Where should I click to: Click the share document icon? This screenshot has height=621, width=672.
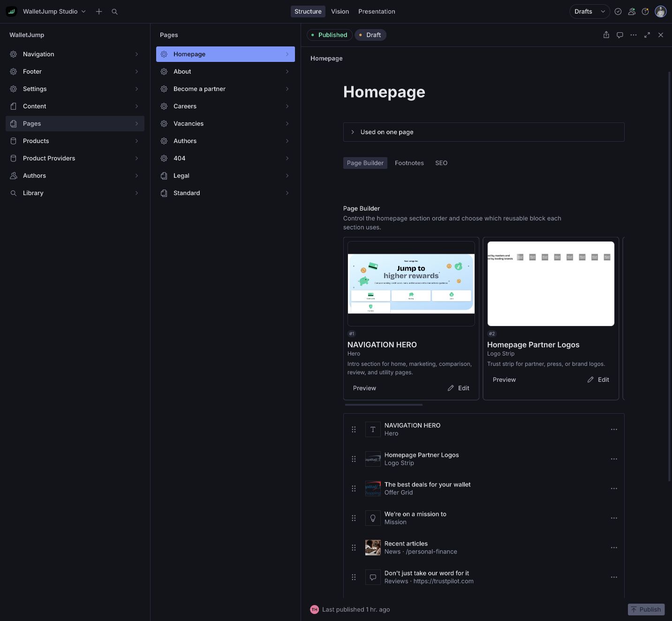606,35
